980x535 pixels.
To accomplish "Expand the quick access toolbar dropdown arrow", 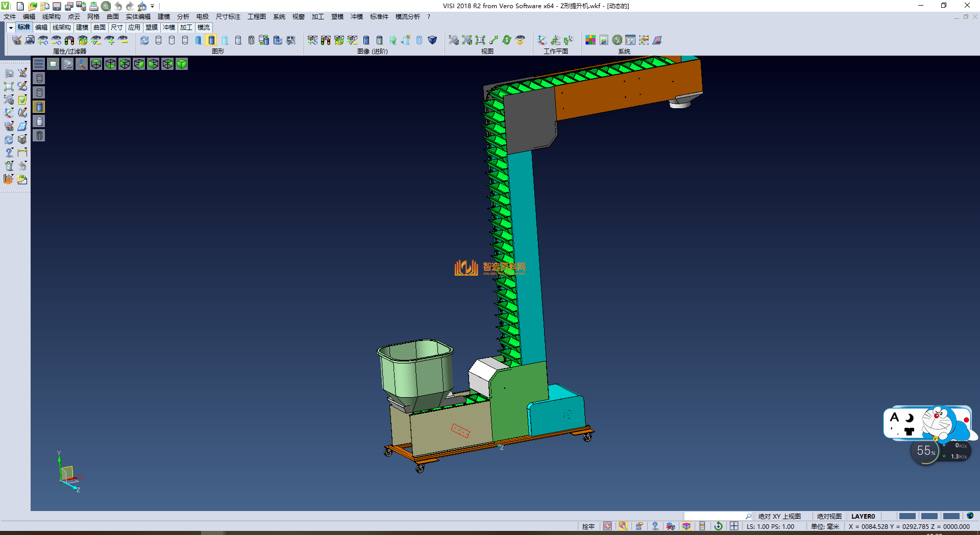I will coord(153,6).
